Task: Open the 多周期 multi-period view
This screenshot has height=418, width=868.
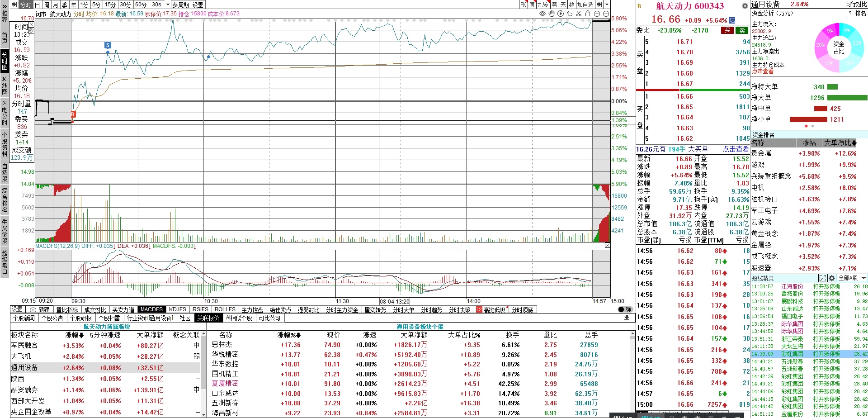Action: tap(181, 5)
